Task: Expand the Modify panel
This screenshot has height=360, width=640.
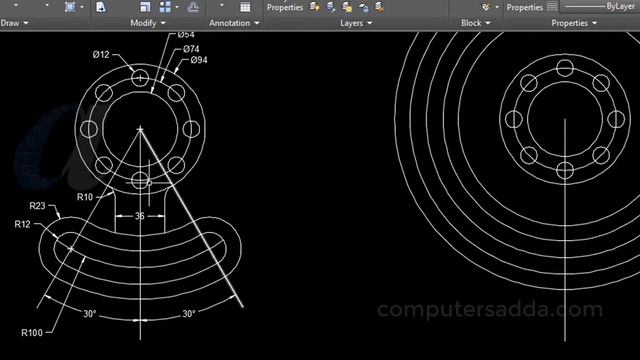Action: click(148, 23)
